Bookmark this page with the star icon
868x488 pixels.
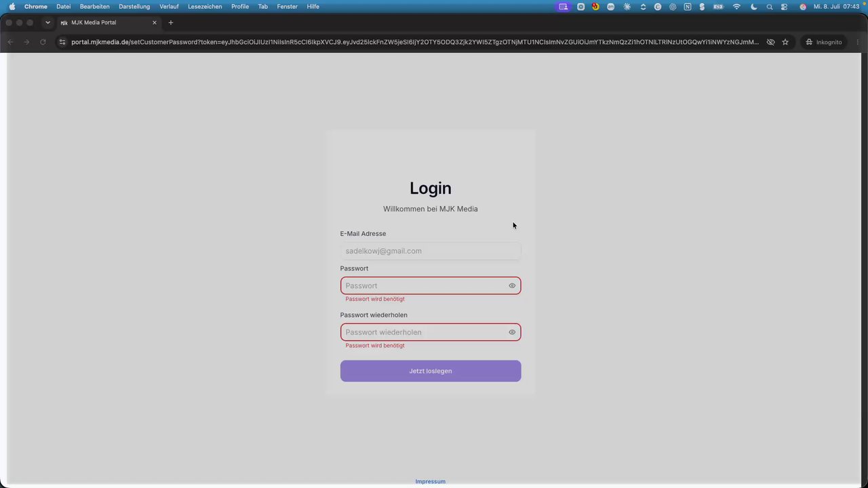click(785, 42)
